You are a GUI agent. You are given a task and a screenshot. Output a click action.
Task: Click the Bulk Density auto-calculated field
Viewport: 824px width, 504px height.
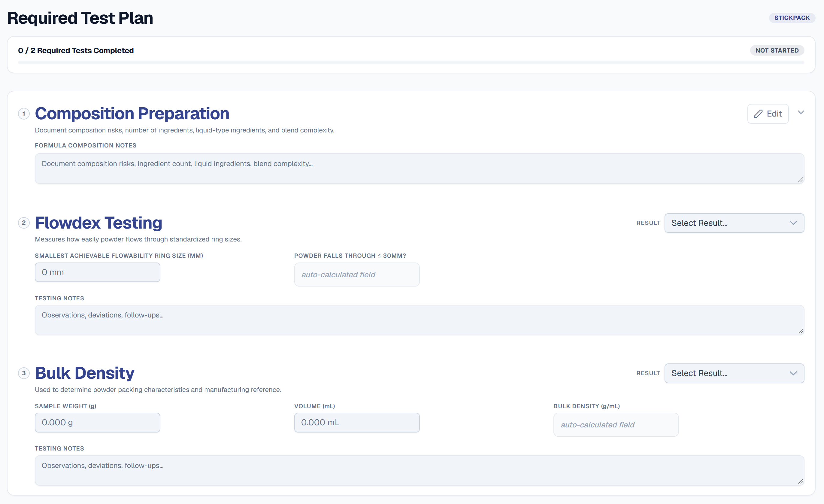pyautogui.click(x=616, y=425)
